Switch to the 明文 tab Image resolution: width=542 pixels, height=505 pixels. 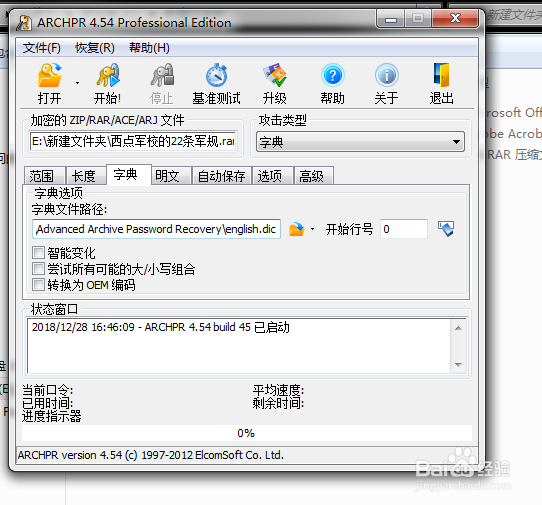pyautogui.click(x=171, y=176)
